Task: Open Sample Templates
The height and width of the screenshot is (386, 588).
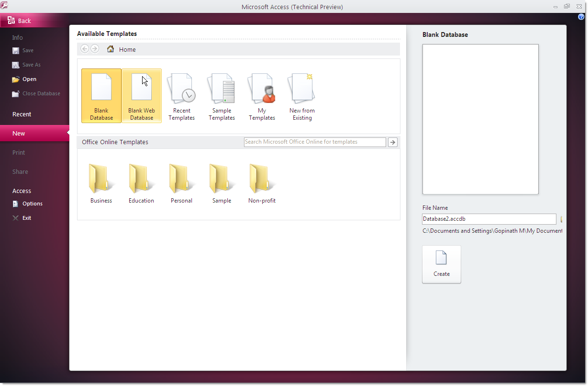Action: coord(222,95)
